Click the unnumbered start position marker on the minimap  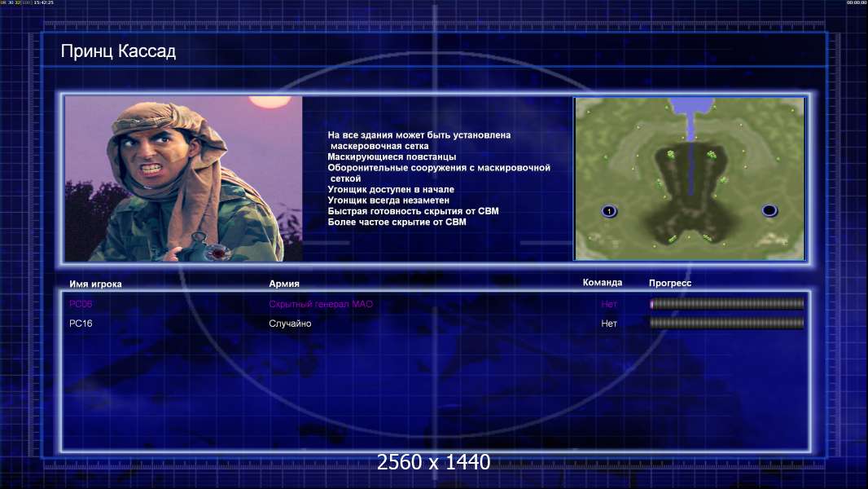pyautogui.click(x=769, y=210)
